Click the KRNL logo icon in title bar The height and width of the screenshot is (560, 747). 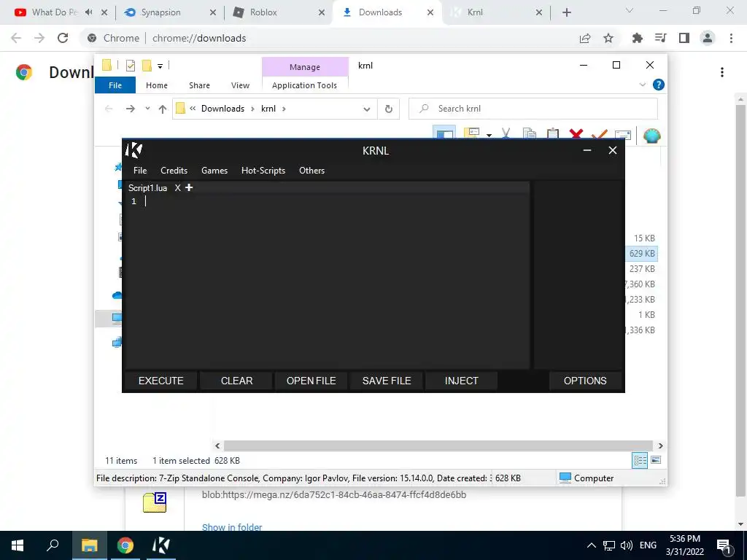click(x=134, y=150)
